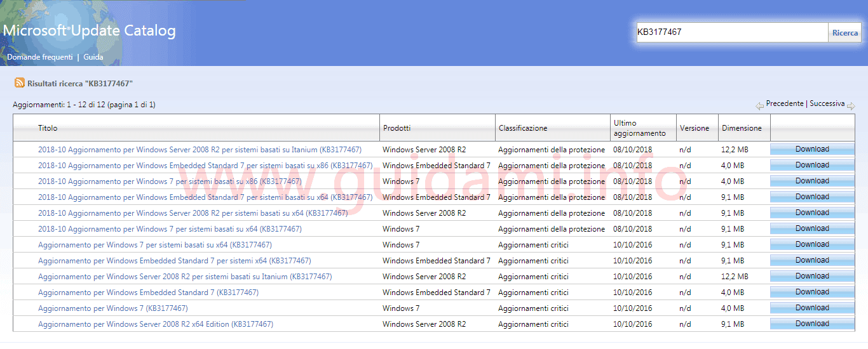Open the 2018-10 Windows Embedded Standard 7 x64 title link

coord(205,197)
